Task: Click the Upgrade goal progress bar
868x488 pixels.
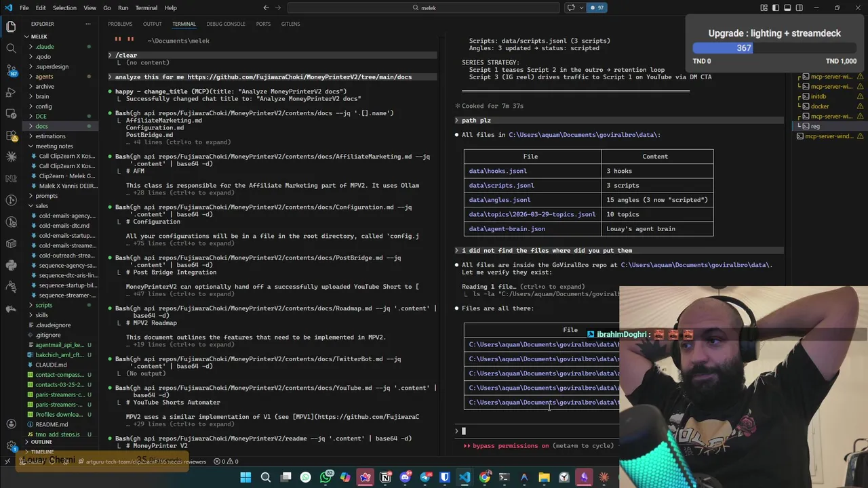Action: [774, 48]
